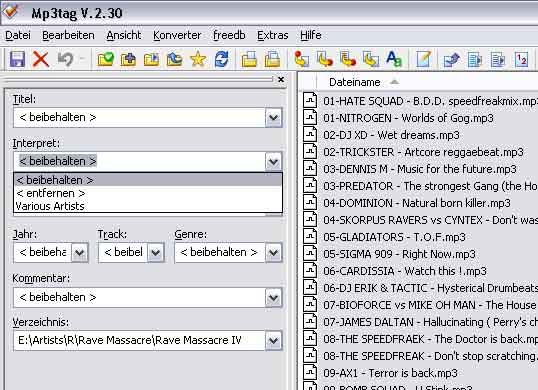This screenshot has width=538, height=390.
Task: Collapse the Interpret dropdown using its arrow
Action: [273, 161]
